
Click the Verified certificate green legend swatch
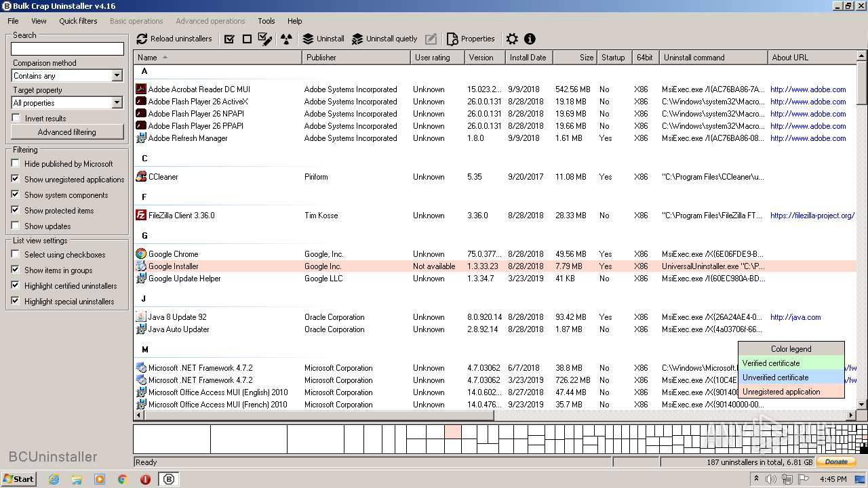click(x=791, y=363)
